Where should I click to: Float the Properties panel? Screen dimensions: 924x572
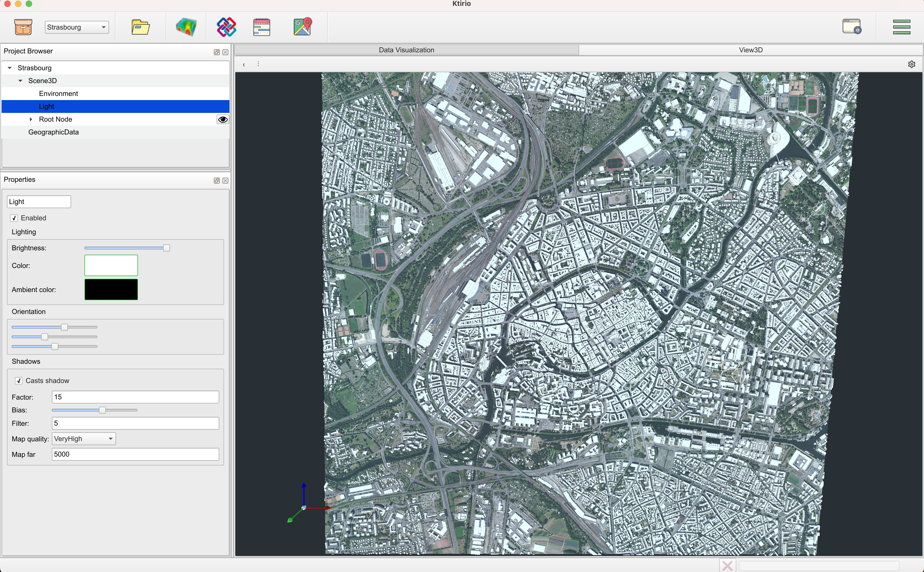point(217,181)
